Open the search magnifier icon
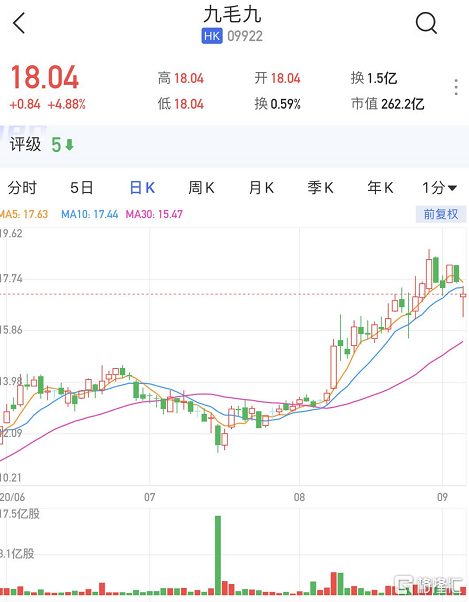This screenshot has height=602, width=469. coord(426,23)
